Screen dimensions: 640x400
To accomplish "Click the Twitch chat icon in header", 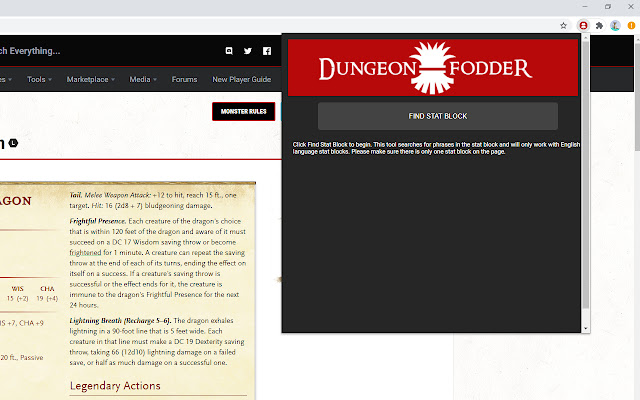I will [229, 51].
